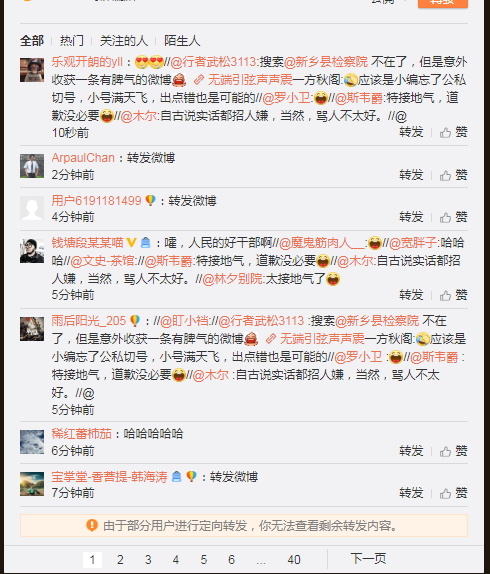
Task: Repost ArpaulChan's entry via 转发
Action: (x=411, y=175)
